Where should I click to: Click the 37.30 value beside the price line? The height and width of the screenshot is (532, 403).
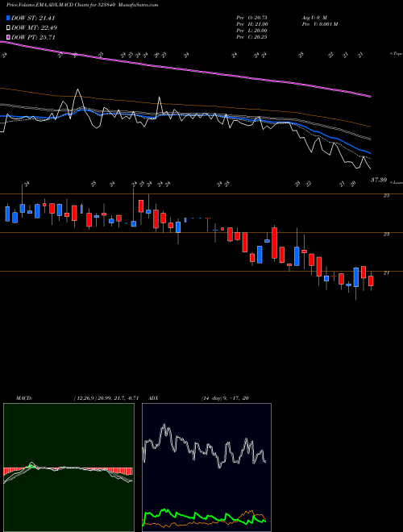[379, 180]
